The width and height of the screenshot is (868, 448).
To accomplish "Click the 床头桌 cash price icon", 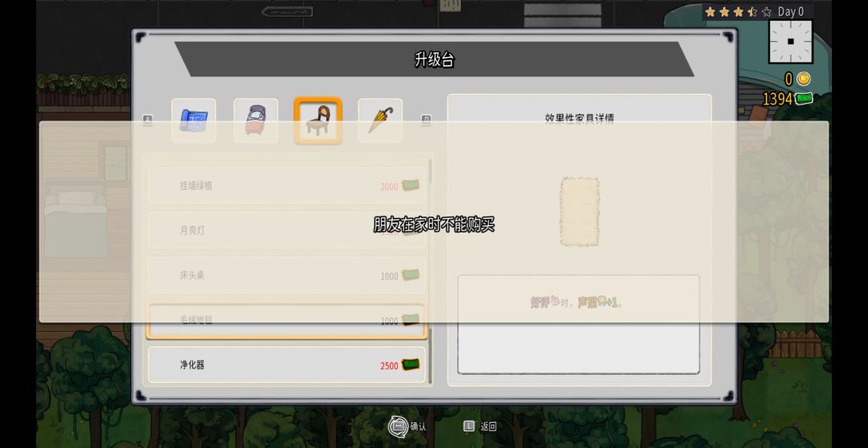I will [x=410, y=275].
